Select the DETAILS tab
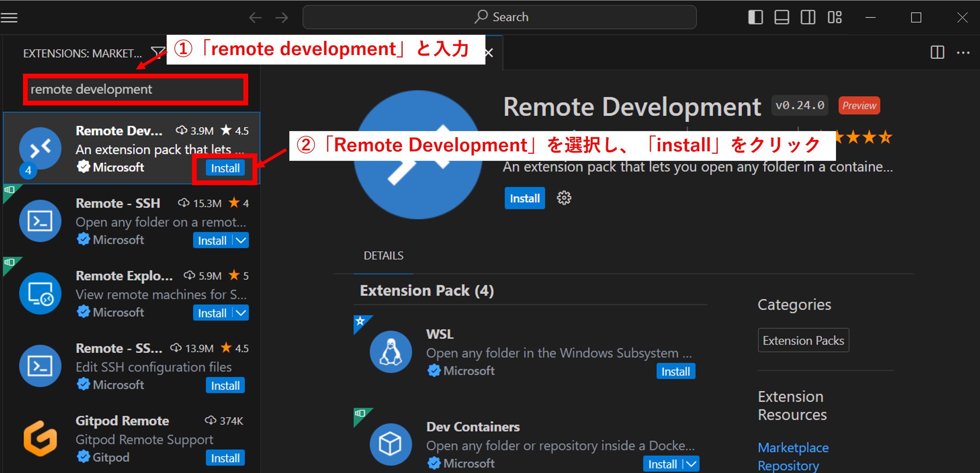The image size is (980, 473). [383, 255]
